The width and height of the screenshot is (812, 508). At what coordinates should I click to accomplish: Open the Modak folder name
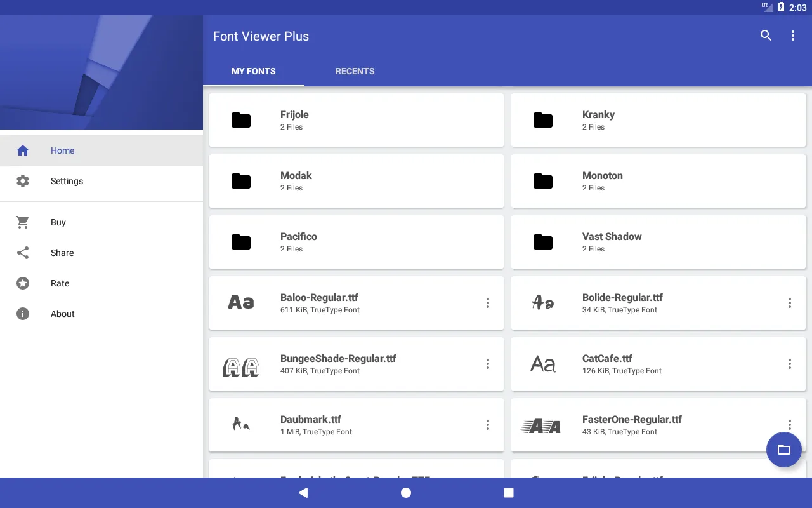coord(296,175)
